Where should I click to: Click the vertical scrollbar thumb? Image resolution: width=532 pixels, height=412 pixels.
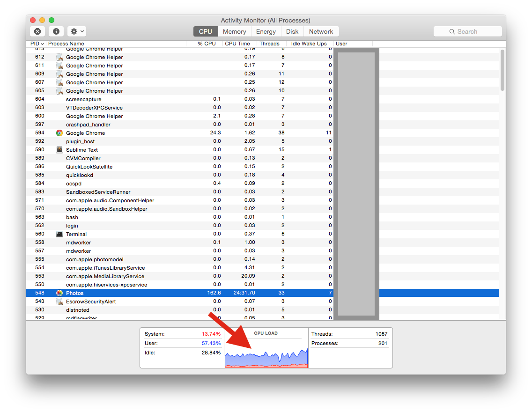[502, 70]
